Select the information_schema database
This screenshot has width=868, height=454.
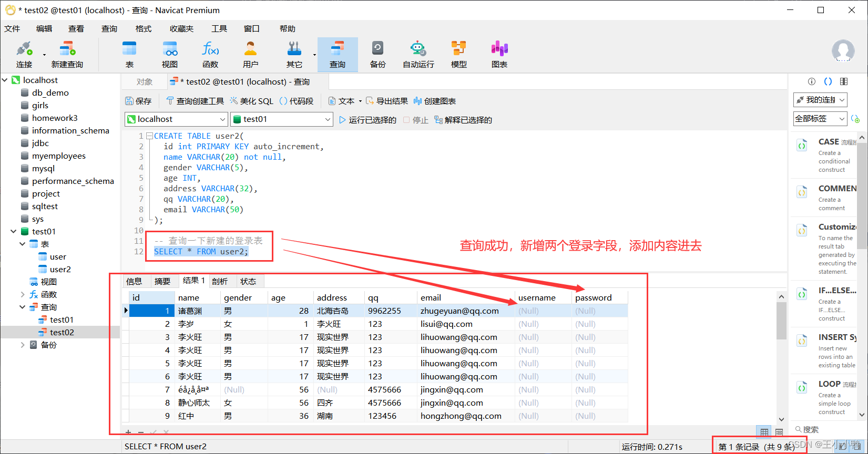(70, 130)
